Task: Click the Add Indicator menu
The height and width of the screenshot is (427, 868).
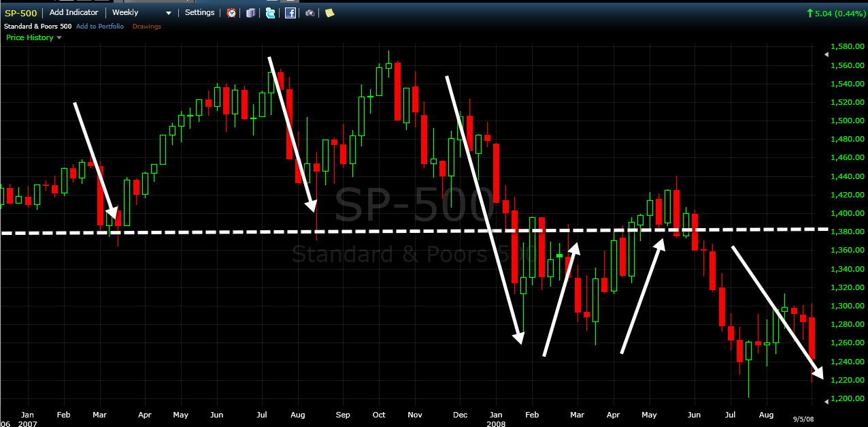Action: point(73,12)
